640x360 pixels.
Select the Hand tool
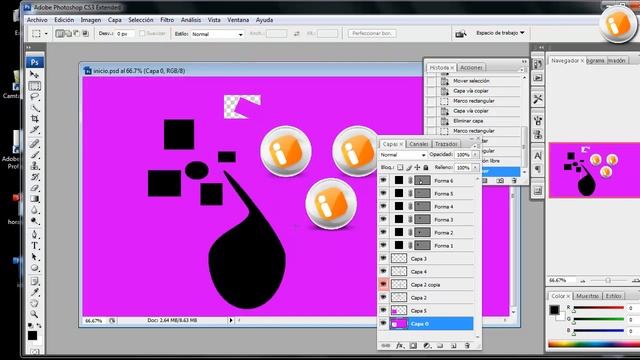34,303
